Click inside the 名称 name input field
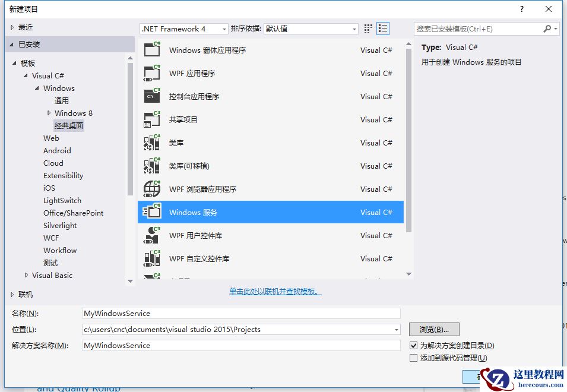This screenshot has height=392, width=567. (x=237, y=313)
